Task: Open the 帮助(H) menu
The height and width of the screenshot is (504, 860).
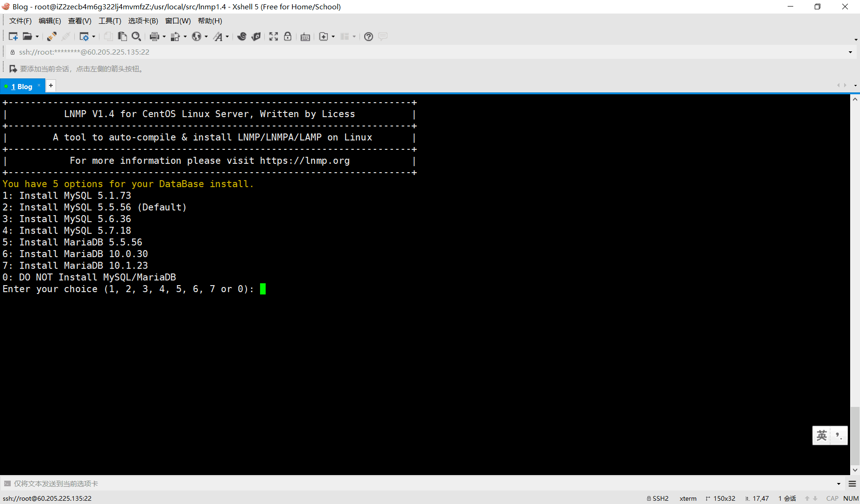Action: click(210, 21)
